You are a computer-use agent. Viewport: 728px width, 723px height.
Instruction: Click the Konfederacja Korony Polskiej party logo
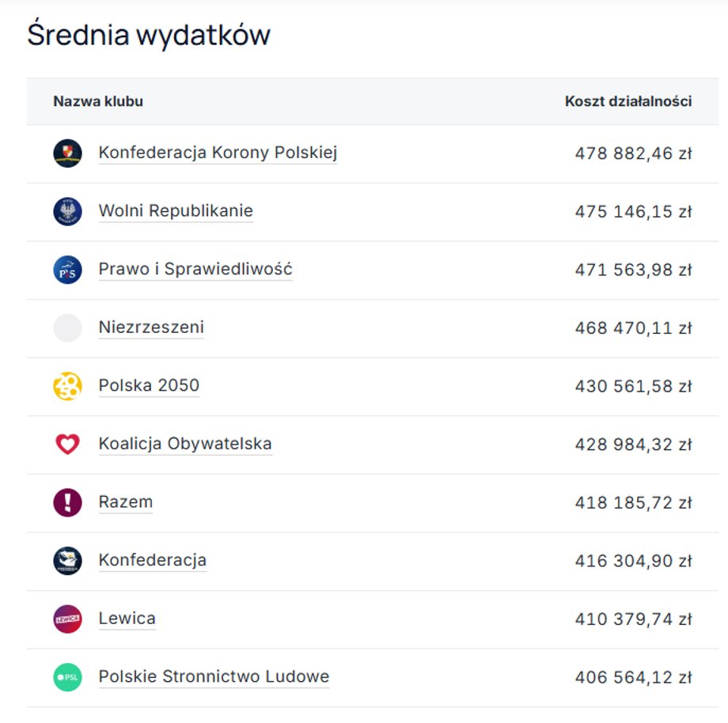[67, 153]
